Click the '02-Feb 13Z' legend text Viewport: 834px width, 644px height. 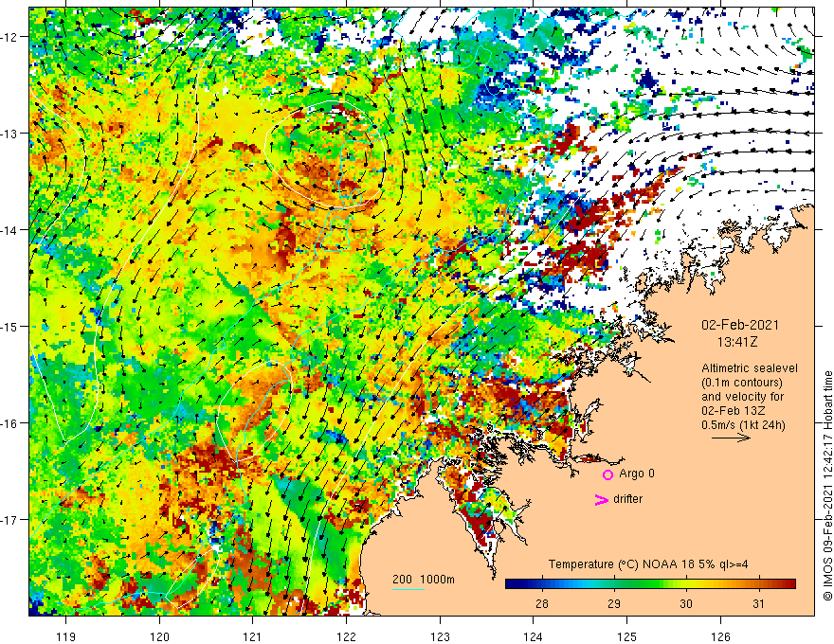pos(735,411)
